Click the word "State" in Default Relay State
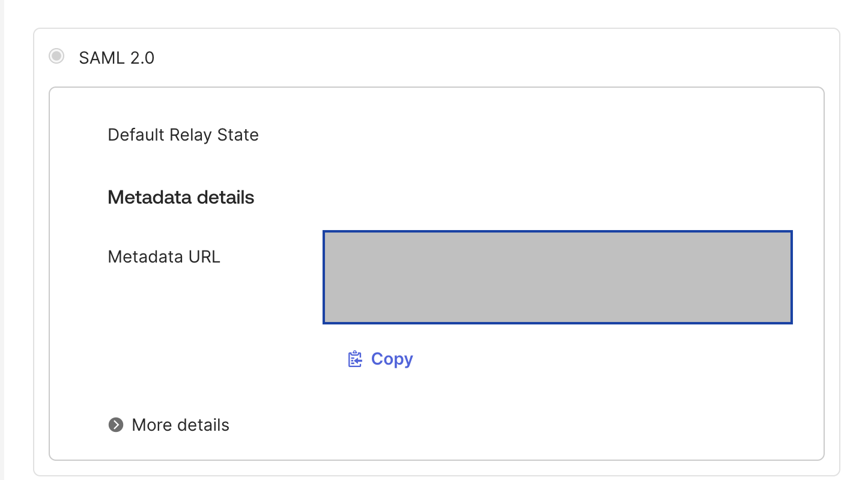868x480 pixels. (238, 135)
